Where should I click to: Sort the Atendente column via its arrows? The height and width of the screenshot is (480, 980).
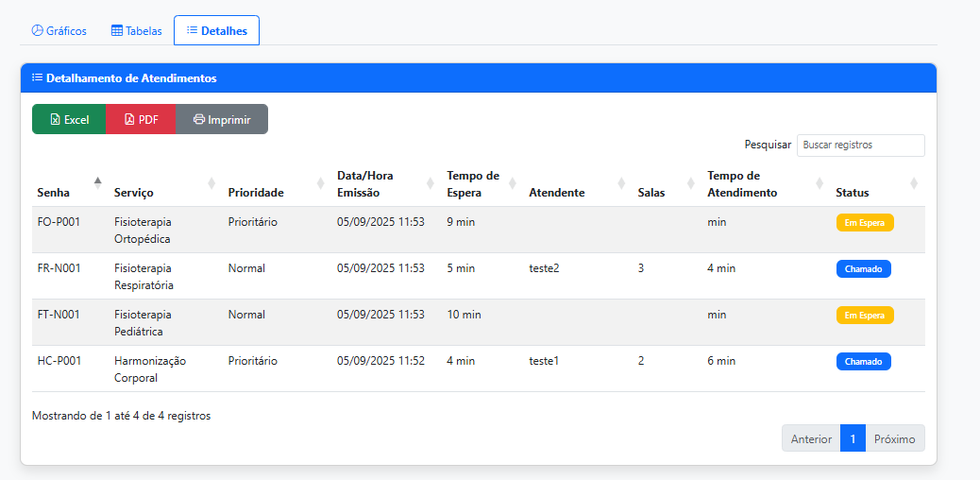[621, 182]
